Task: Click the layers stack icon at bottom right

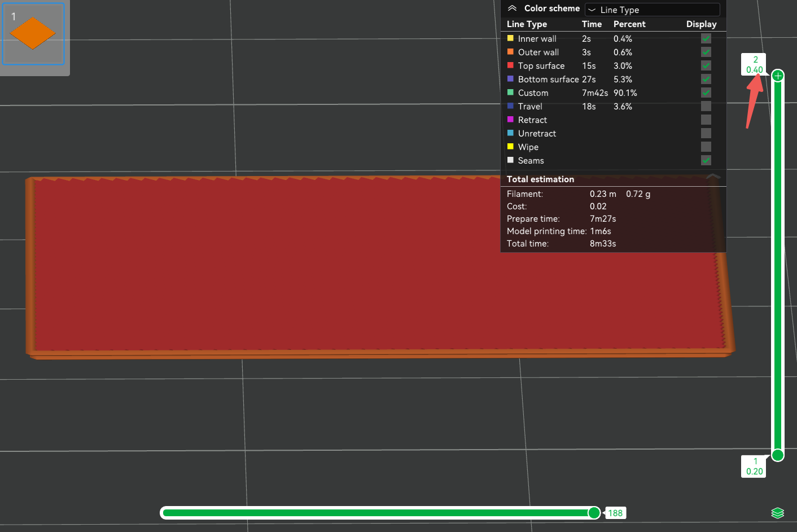Action: pyautogui.click(x=777, y=513)
